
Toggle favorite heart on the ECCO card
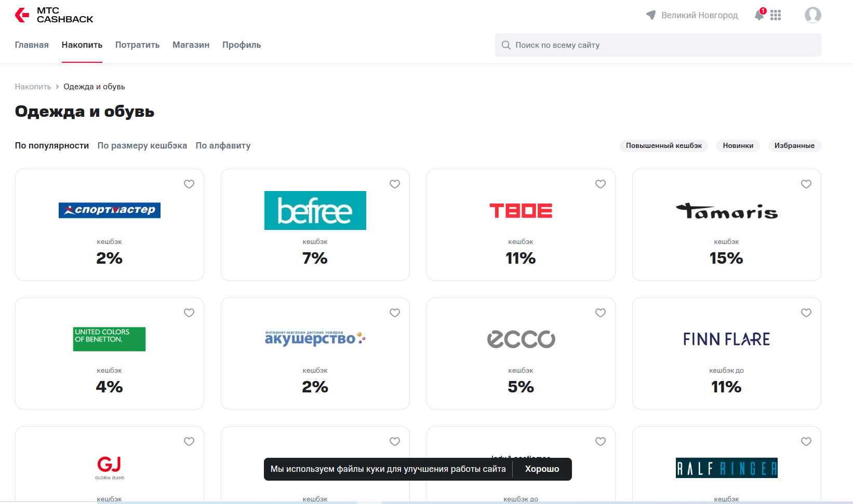(601, 313)
